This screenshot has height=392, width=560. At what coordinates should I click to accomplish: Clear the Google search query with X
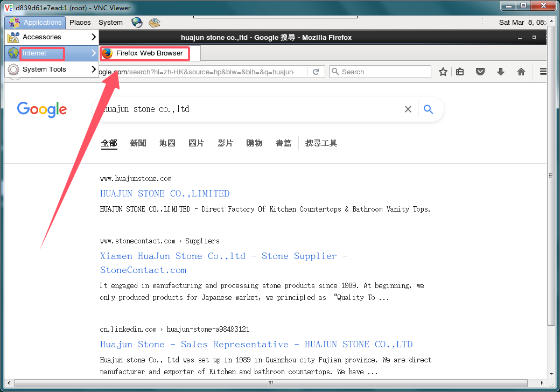408,109
